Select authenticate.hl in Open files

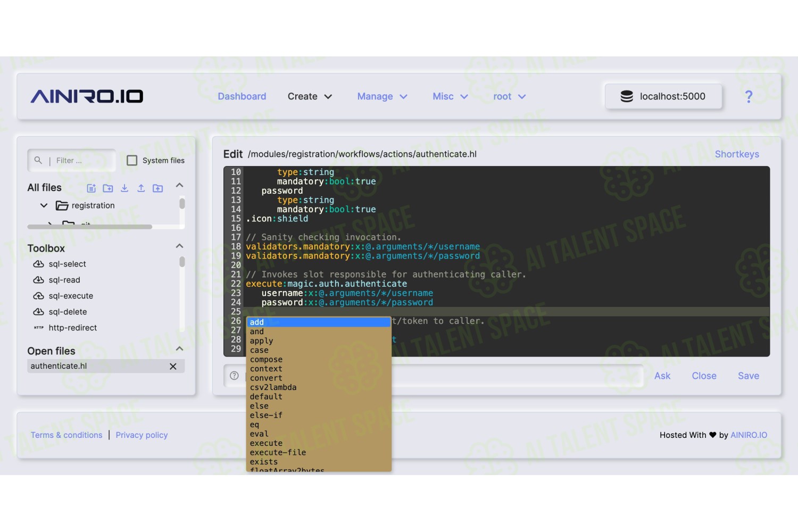tap(106, 366)
